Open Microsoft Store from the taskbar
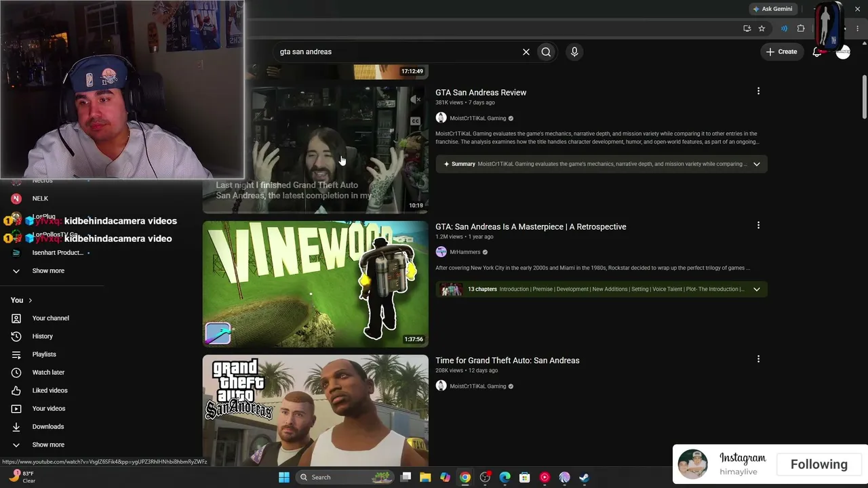 click(524, 477)
